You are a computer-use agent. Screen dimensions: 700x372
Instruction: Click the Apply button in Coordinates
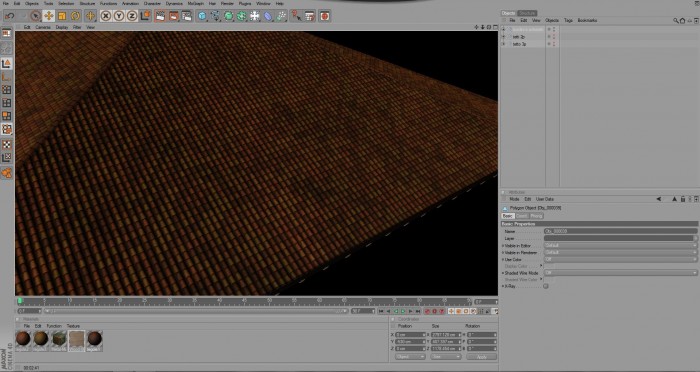pyautogui.click(x=482, y=357)
